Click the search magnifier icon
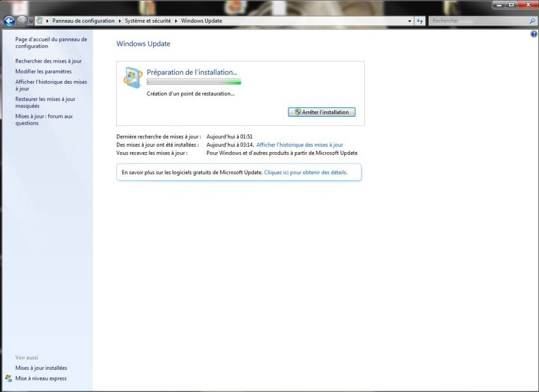The image size is (539, 392). point(532,21)
